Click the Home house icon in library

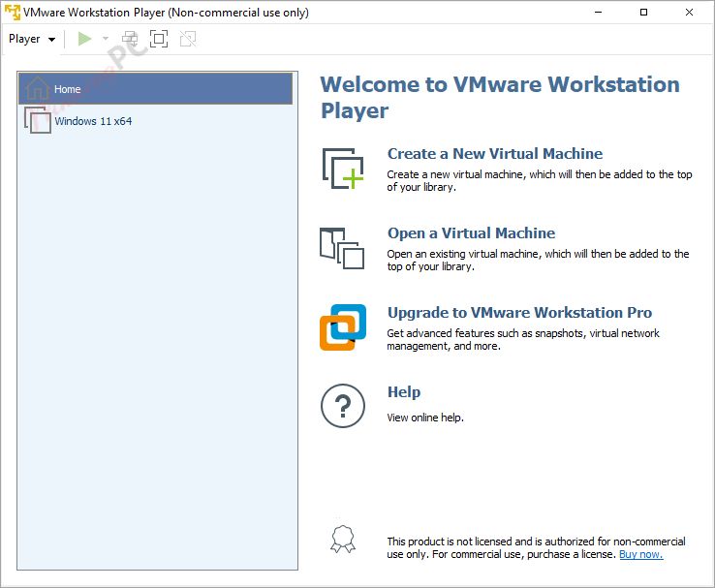(37, 88)
